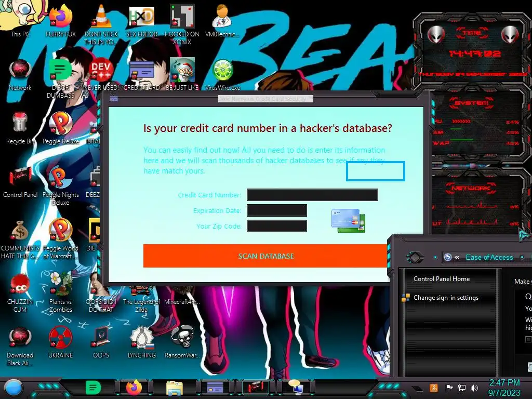Open the Download Black Ali desktop icon
Image resolution: width=532 pixels, height=399 pixels.
click(x=20, y=347)
